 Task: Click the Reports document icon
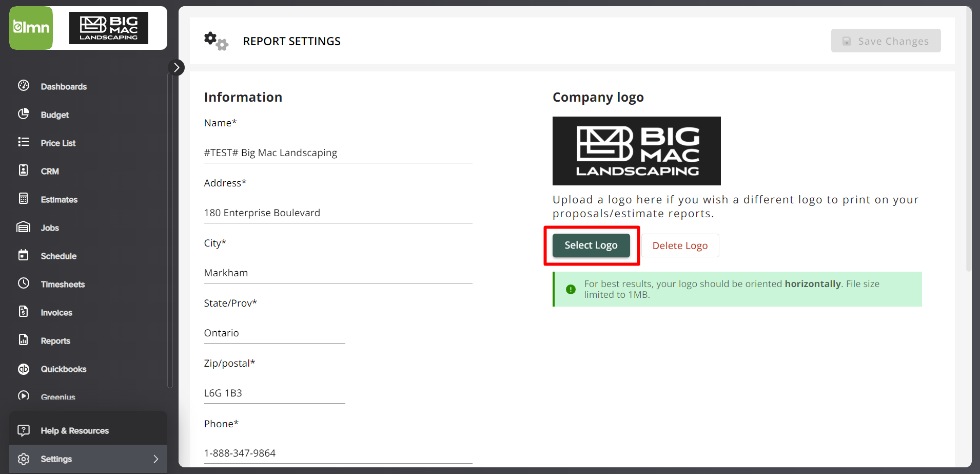pyautogui.click(x=24, y=340)
